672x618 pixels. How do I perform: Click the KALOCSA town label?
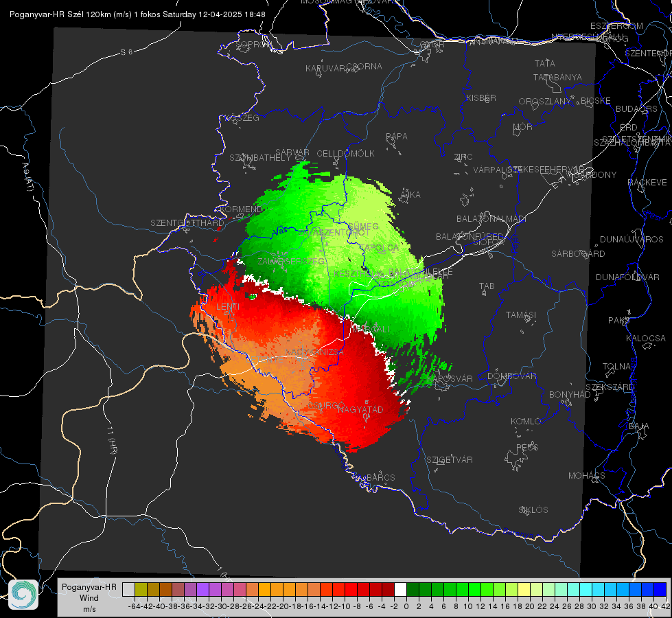[x=645, y=339]
